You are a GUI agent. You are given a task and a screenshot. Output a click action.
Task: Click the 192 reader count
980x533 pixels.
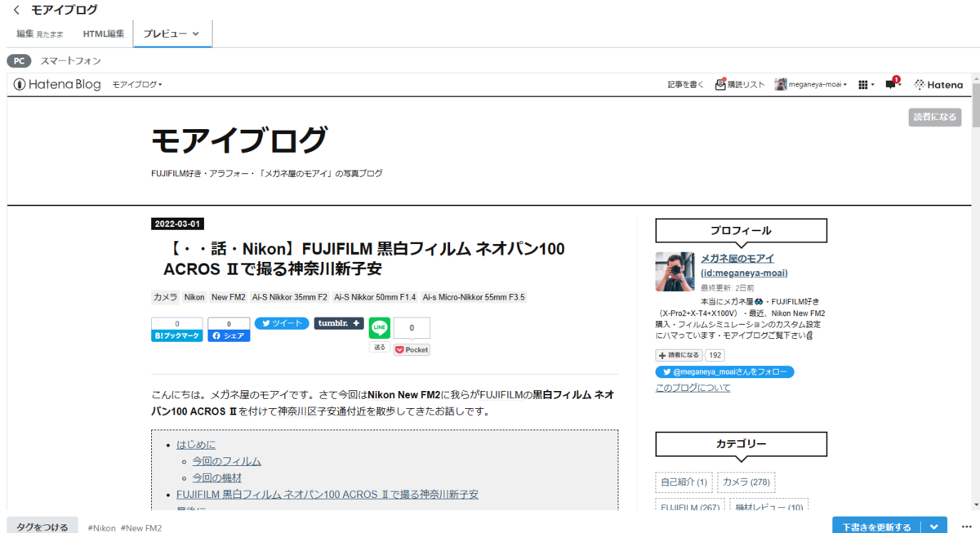tap(715, 355)
